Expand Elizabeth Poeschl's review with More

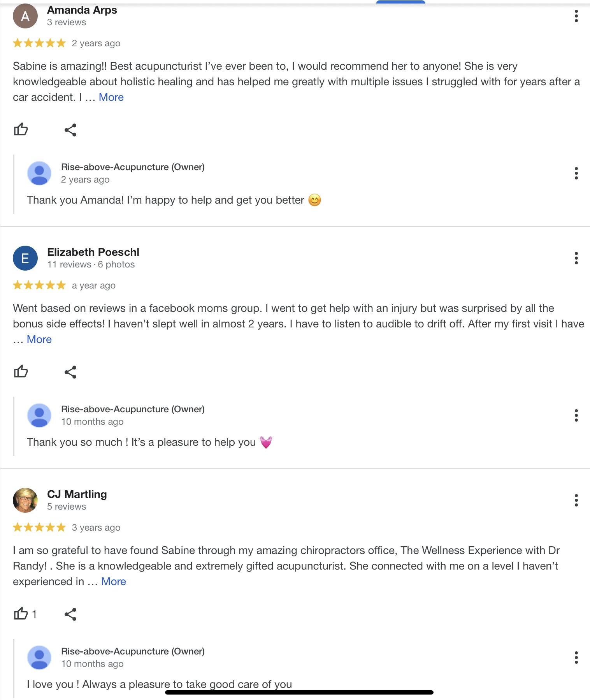click(x=39, y=339)
